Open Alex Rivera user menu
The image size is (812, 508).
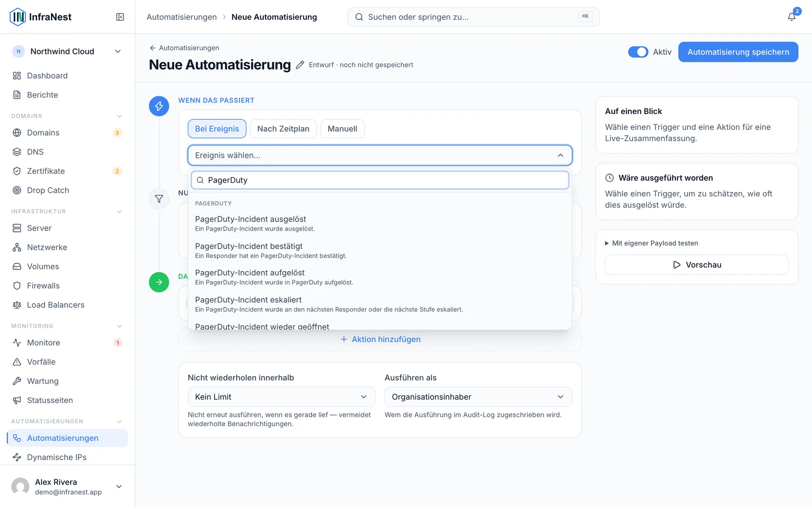(x=67, y=486)
